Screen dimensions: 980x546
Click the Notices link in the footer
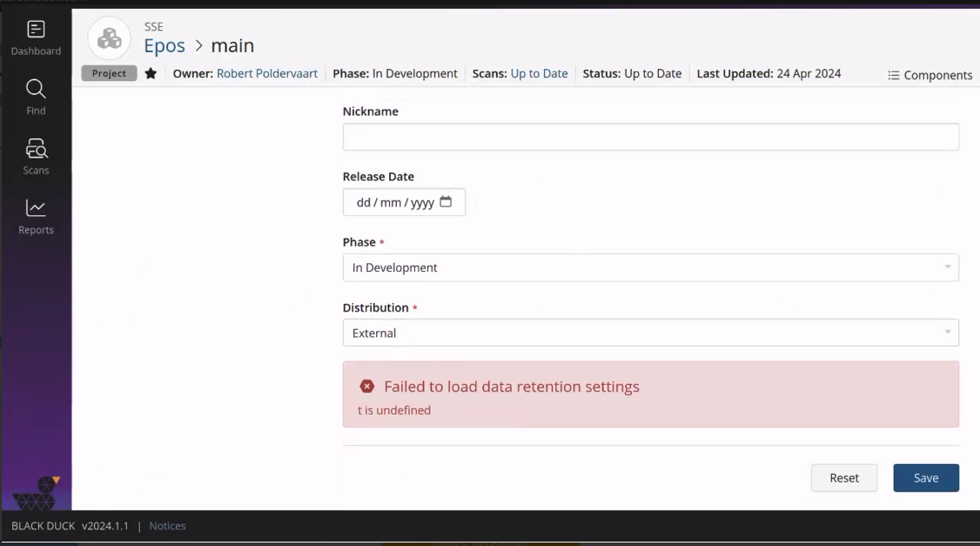(167, 525)
